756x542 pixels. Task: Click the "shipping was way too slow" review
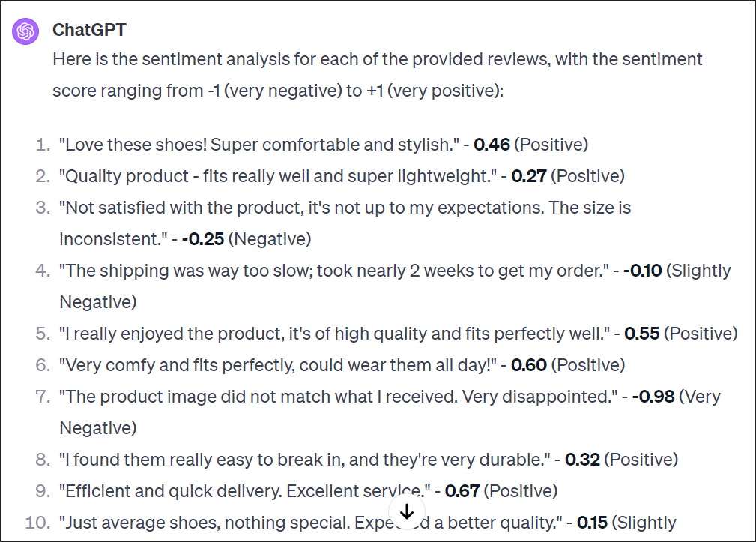(334, 271)
